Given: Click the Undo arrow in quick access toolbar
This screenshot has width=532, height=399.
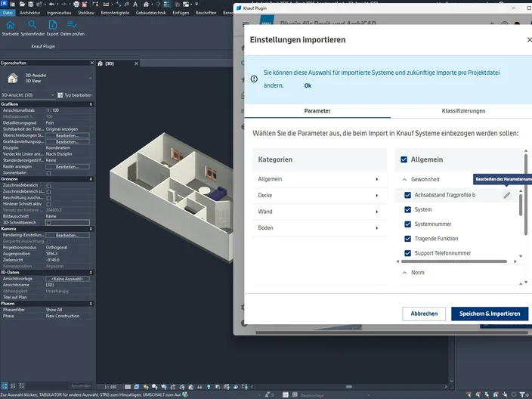Looking at the screenshot, I should point(51,4).
